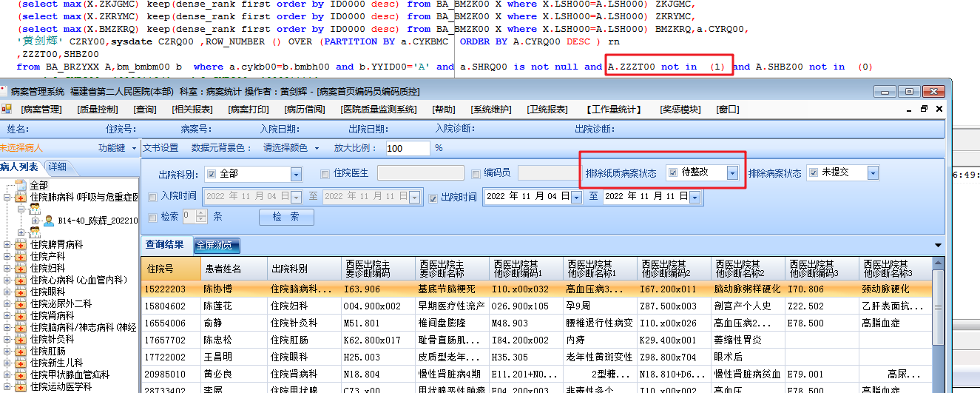The width and height of the screenshot is (980, 393).
Task: Click the 住院医生 text field
Action: click(422, 174)
